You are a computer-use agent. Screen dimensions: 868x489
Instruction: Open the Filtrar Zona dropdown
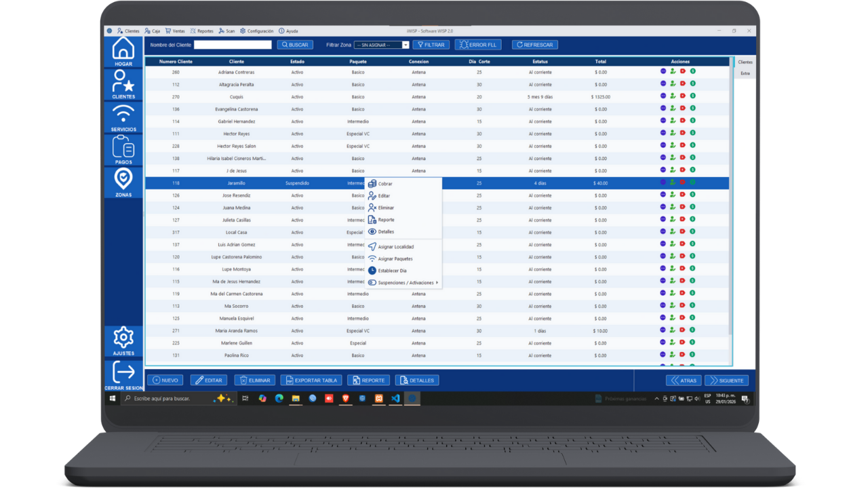click(382, 45)
